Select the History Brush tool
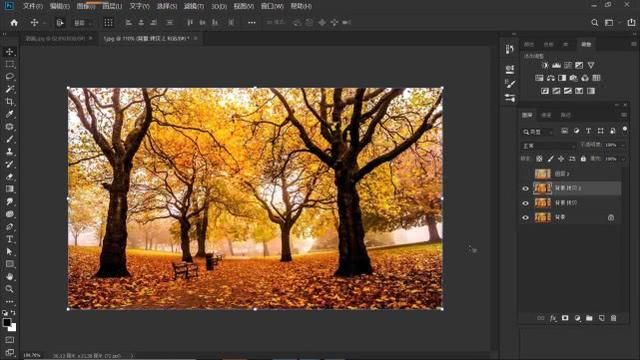Viewport: 640px width, 360px height. click(10, 164)
